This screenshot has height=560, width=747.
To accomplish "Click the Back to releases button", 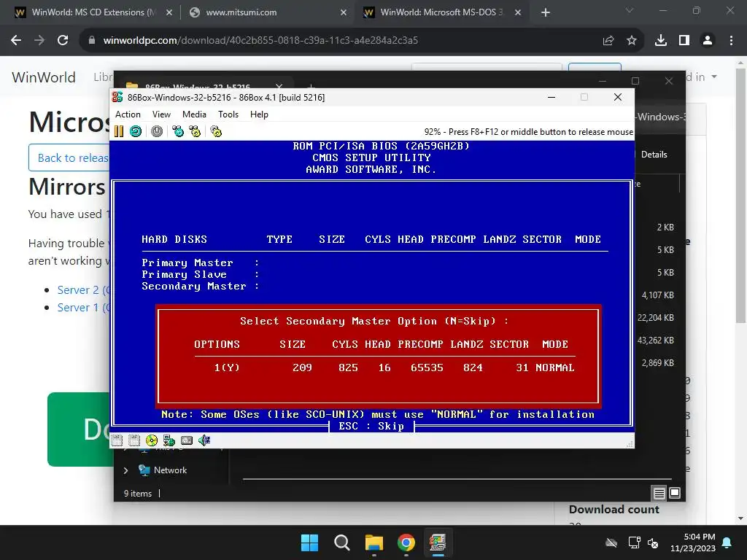I will point(69,157).
